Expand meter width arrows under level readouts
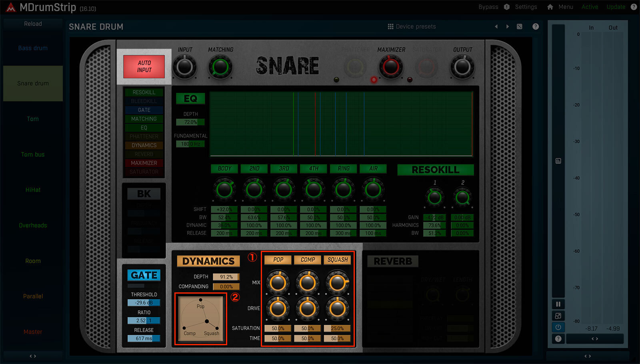The image size is (640, 364). pyautogui.click(x=595, y=339)
